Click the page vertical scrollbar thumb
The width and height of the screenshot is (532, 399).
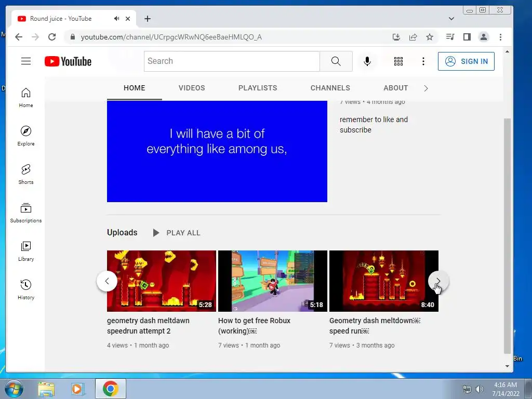pos(507,236)
